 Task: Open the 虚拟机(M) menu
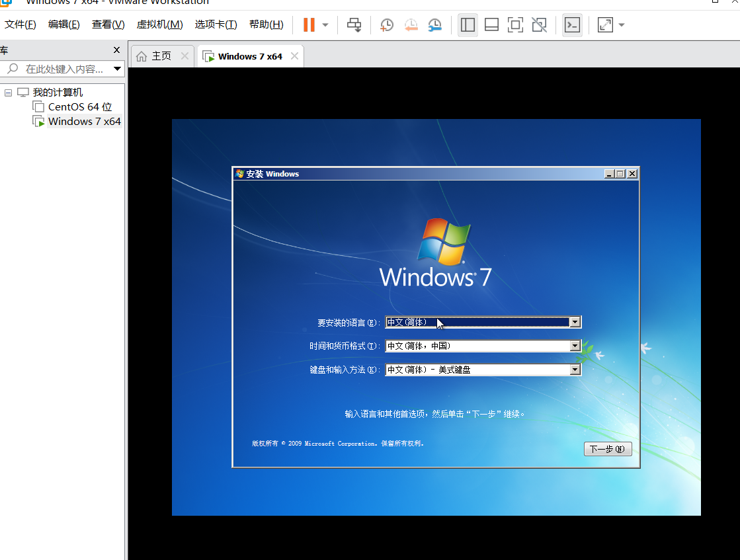click(159, 24)
